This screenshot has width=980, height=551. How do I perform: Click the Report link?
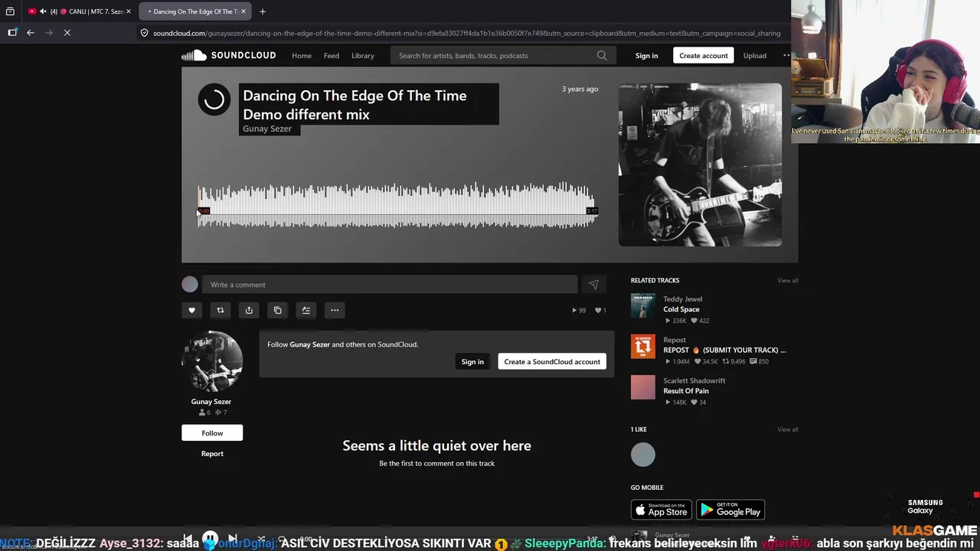pyautogui.click(x=212, y=454)
